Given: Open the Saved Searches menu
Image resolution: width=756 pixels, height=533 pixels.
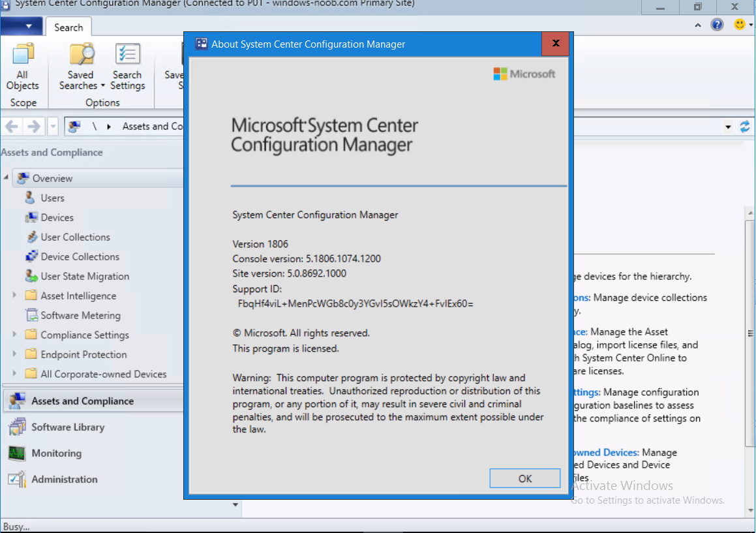Looking at the screenshot, I should point(82,67).
